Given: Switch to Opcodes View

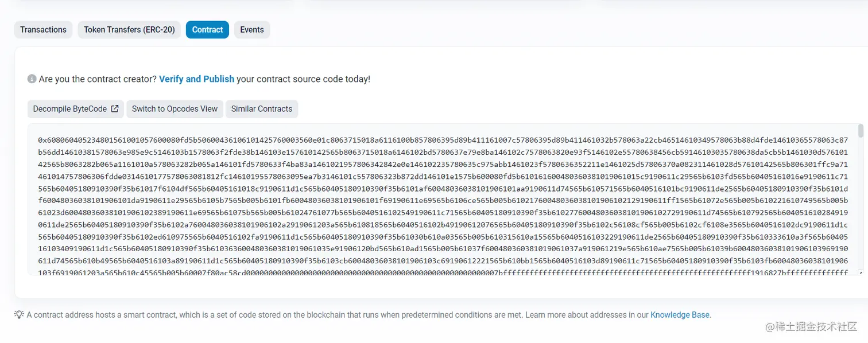Looking at the screenshot, I should click(175, 109).
